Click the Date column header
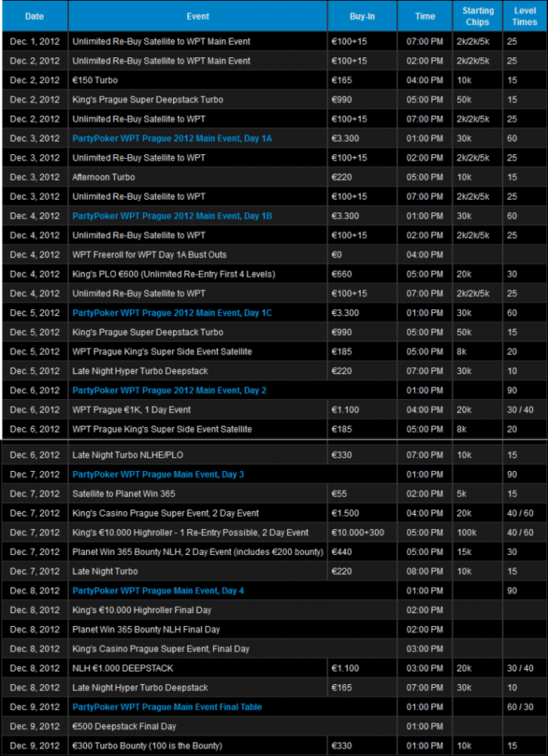The image size is (548, 756). pyautogui.click(x=34, y=16)
